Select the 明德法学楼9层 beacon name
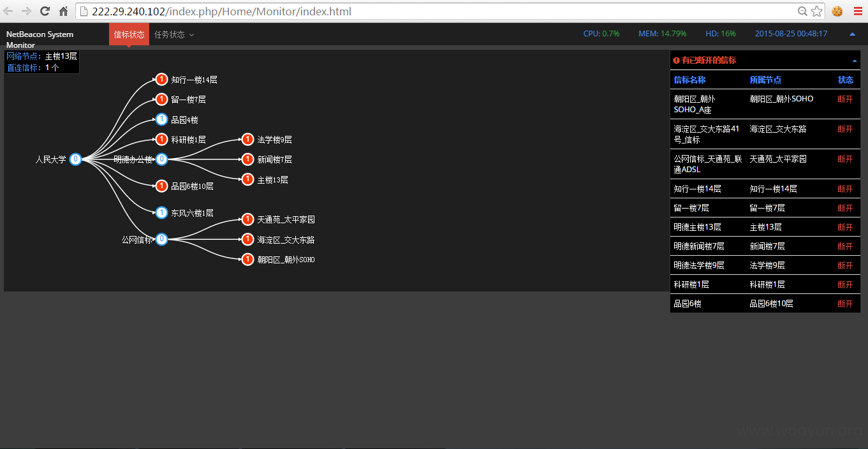Viewport: 868px width, 449px height. 699,265
